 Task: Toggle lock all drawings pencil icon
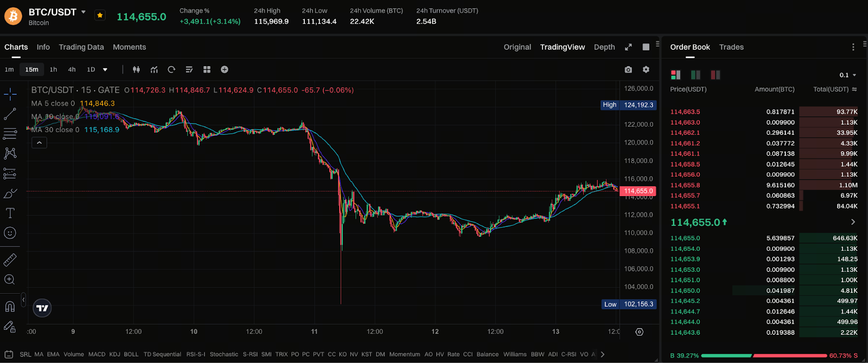pyautogui.click(x=10, y=326)
